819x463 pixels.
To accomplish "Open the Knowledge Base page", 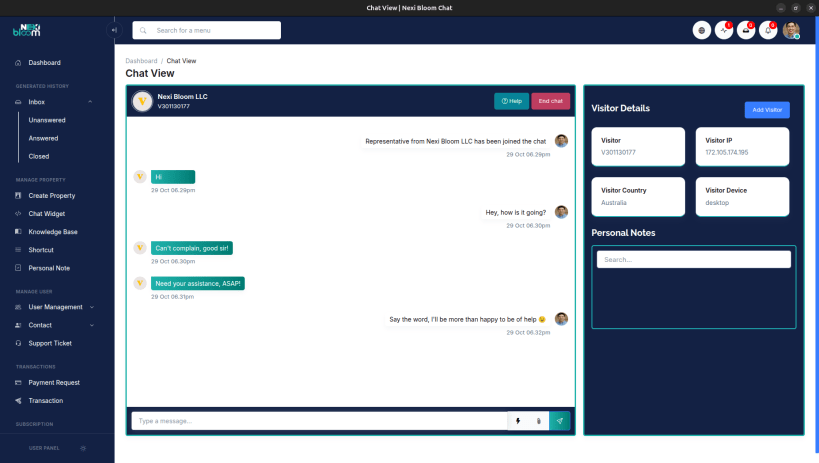I will (53, 232).
